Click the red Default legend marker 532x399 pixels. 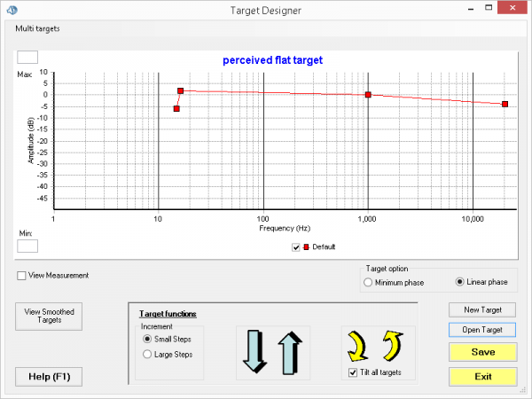306,247
